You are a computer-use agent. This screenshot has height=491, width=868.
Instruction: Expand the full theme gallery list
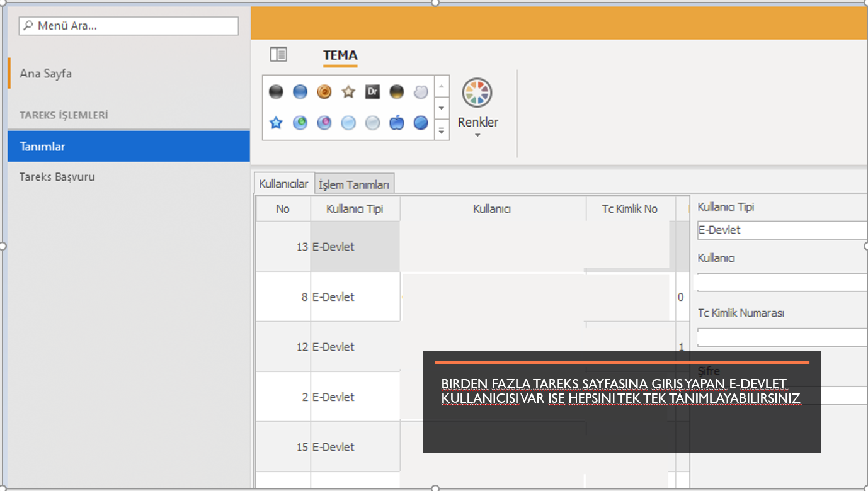point(442,130)
